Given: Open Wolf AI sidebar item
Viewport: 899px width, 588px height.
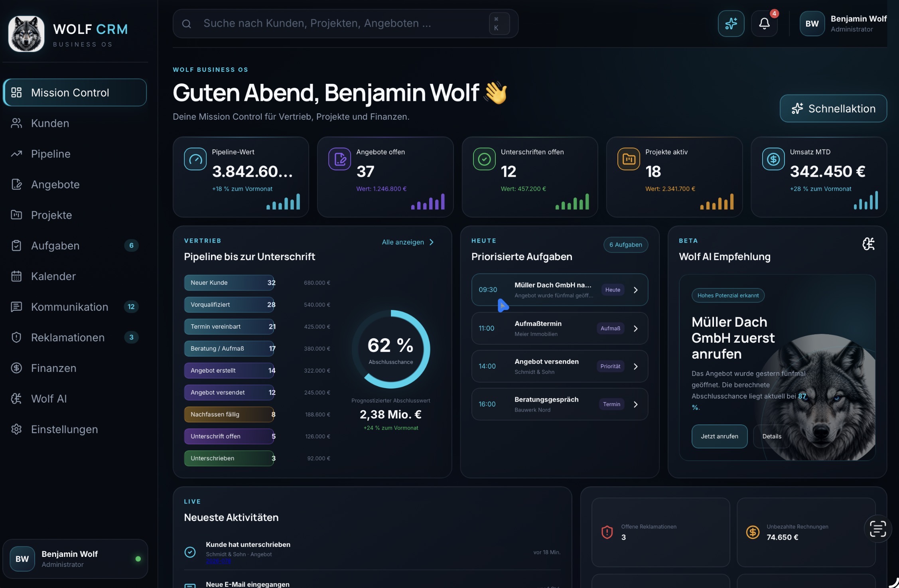Looking at the screenshot, I should (75, 399).
